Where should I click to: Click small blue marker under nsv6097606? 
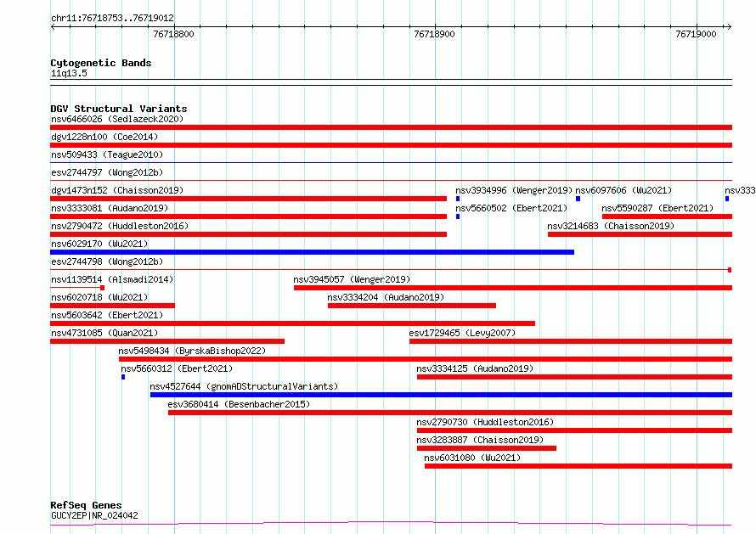point(578,199)
